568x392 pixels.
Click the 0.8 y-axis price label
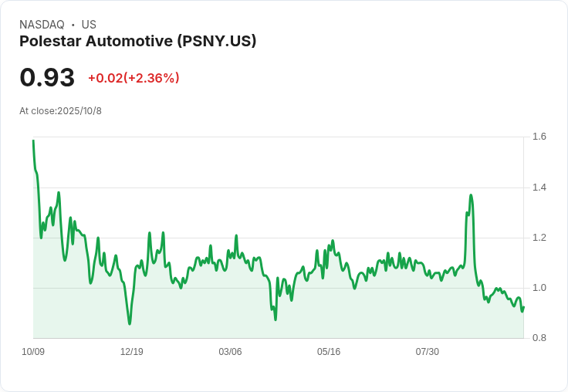click(539, 338)
